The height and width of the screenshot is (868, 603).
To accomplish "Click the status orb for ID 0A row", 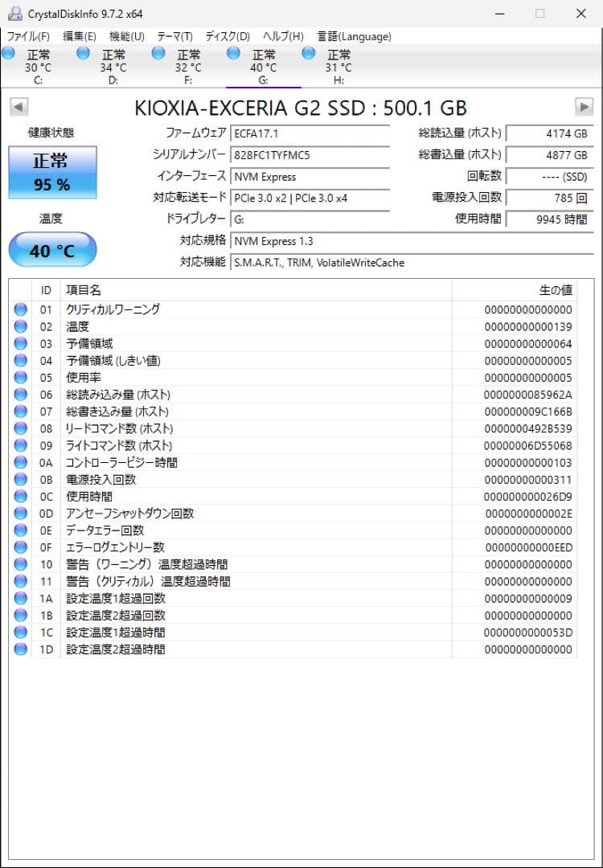I will [20, 462].
